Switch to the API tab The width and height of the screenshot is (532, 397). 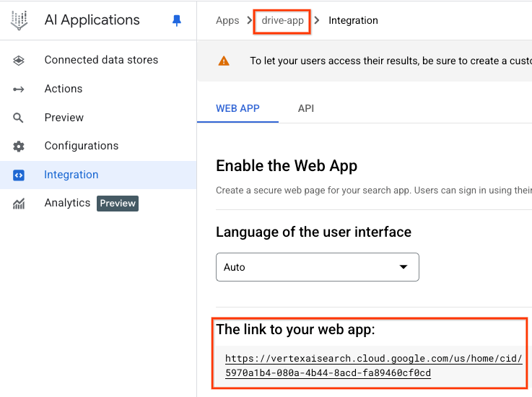(306, 108)
